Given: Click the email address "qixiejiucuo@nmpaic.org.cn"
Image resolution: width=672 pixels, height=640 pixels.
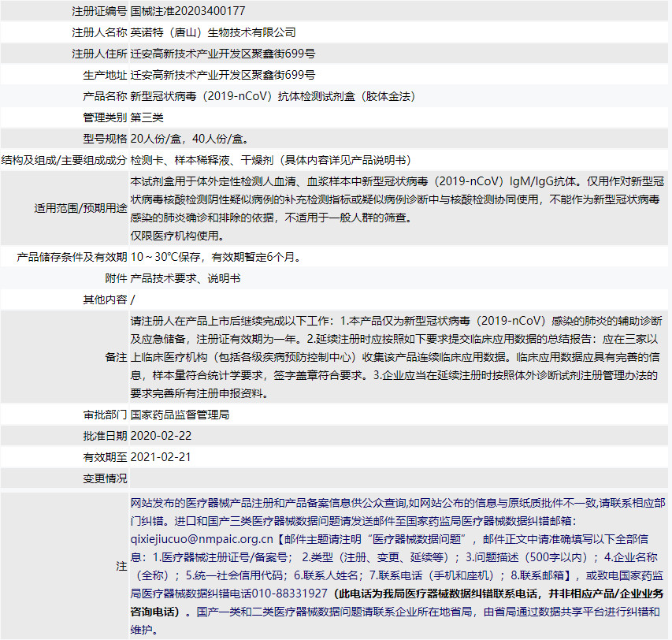Looking at the screenshot, I should [202, 539].
